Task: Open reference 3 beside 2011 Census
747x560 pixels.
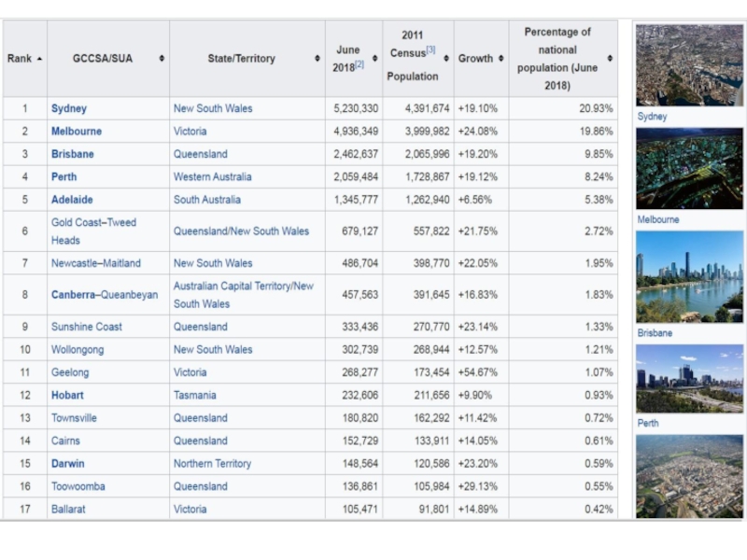Action: 431,49
